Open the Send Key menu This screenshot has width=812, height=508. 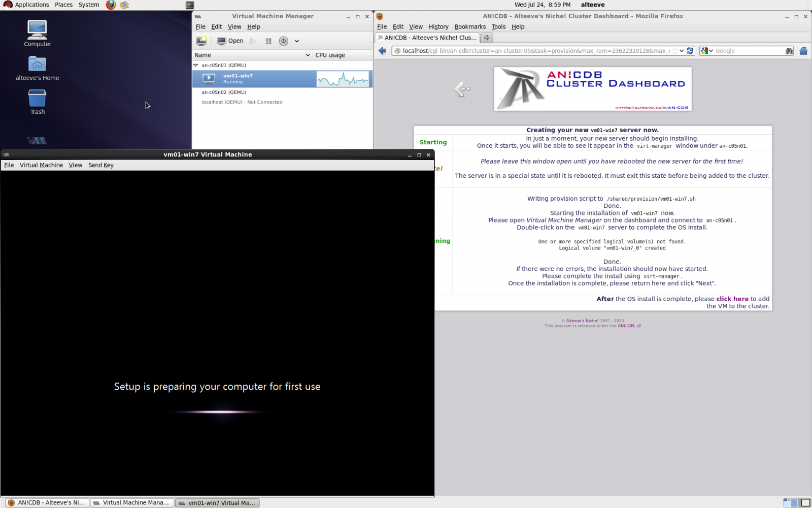tap(100, 165)
